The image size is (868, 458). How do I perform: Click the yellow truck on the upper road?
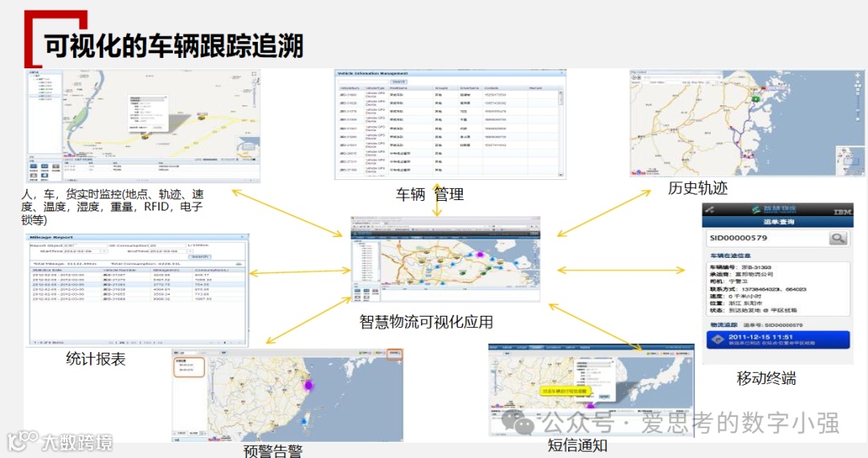(202, 117)
